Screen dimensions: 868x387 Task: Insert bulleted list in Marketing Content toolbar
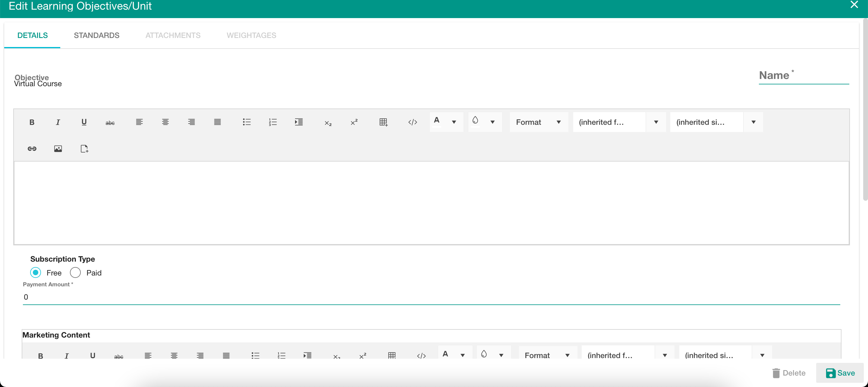point(255,355)
